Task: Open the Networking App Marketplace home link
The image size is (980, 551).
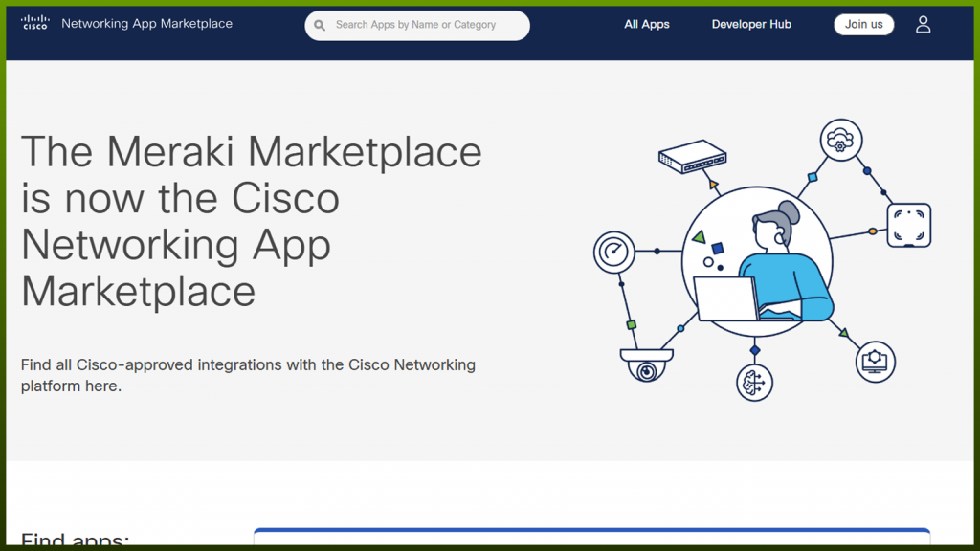Action: 146,24
